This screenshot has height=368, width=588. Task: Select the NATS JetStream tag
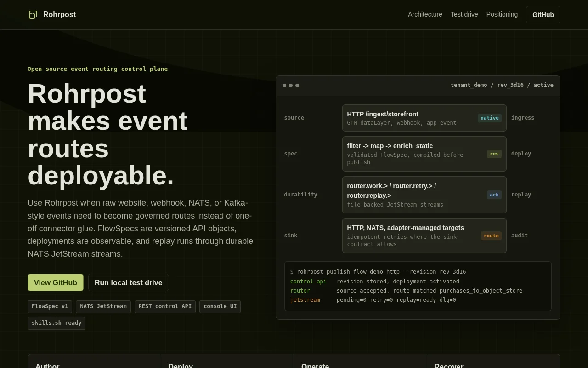click(103, 307)
